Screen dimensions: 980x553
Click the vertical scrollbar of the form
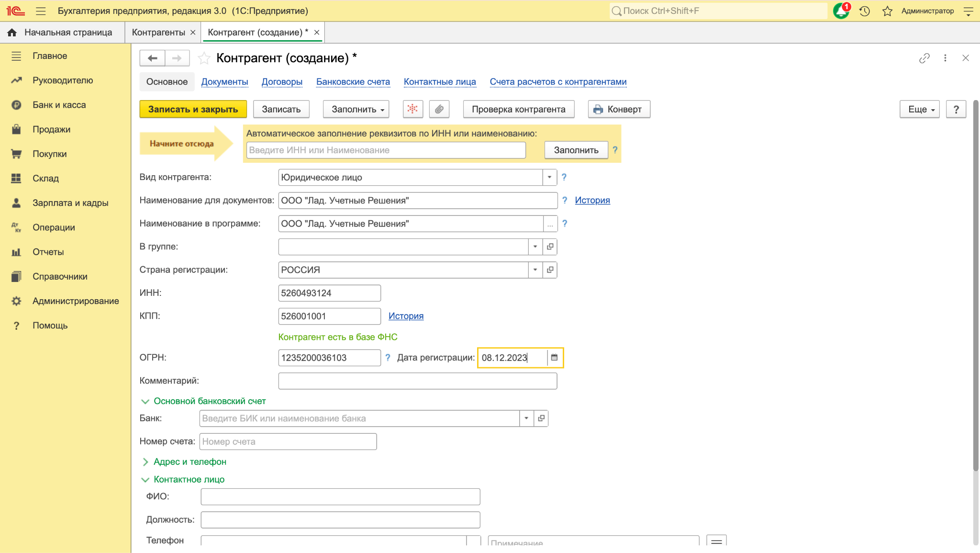[976, 287]
